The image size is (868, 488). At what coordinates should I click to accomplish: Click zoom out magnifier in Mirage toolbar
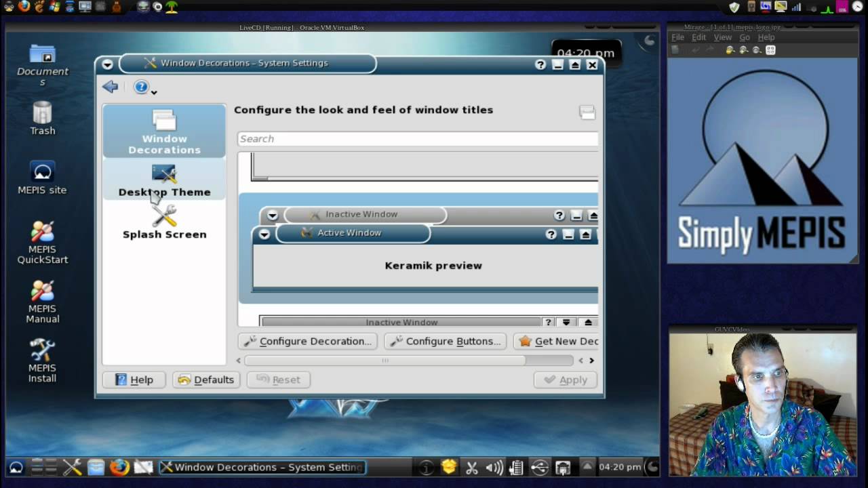(x=730, y=50)
